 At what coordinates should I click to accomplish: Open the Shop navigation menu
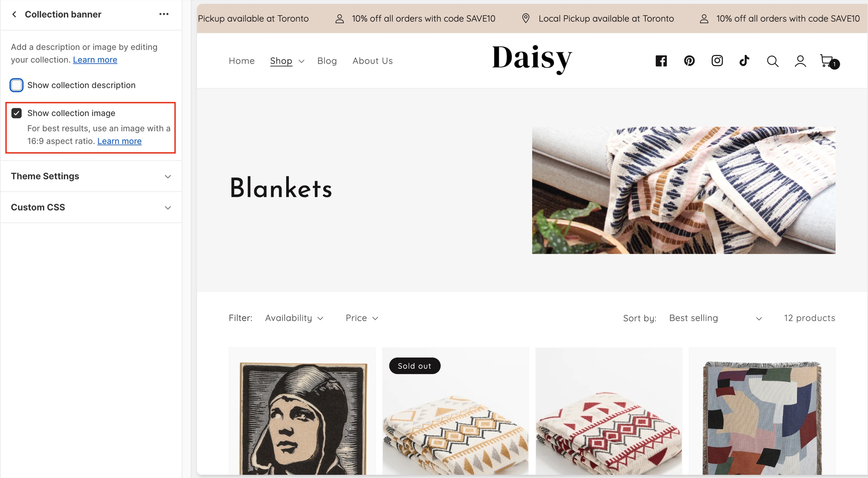click(287, 61)
